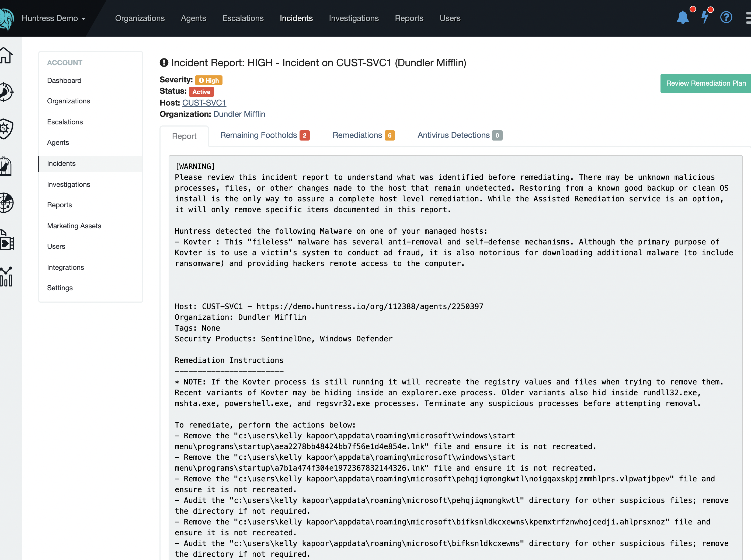Select Organizations in the Account sidebar
Screen dimensions: 751x560
68,101
